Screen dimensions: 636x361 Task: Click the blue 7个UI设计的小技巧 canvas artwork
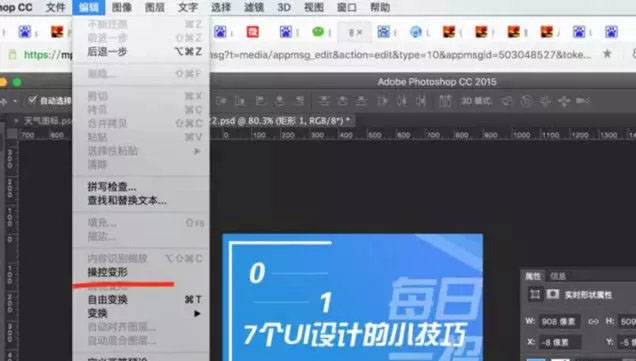pos(352,297)
